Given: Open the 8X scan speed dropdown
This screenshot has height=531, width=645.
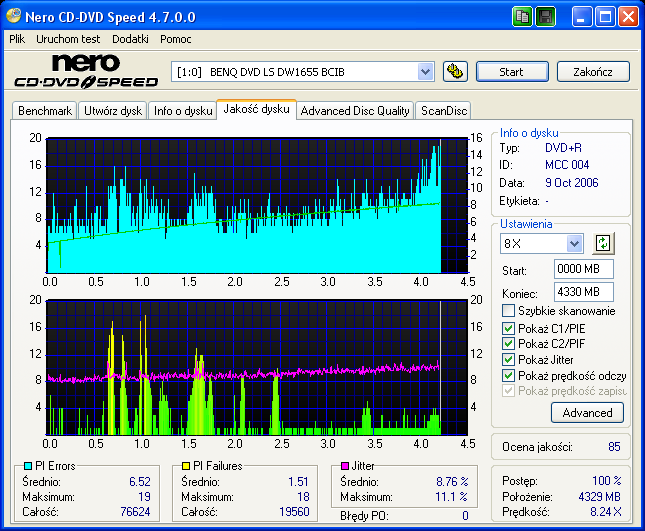Looking at the screenshot, I should (x=574, y=243).
